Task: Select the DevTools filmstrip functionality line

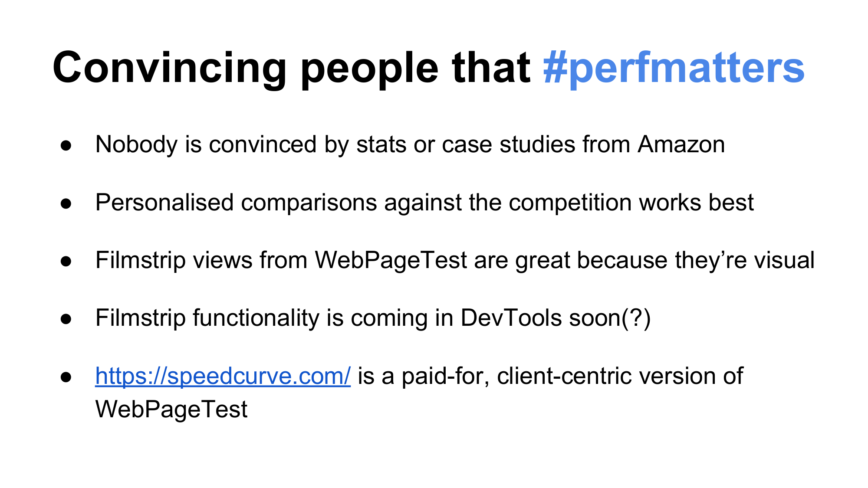Action: (373, 318)
